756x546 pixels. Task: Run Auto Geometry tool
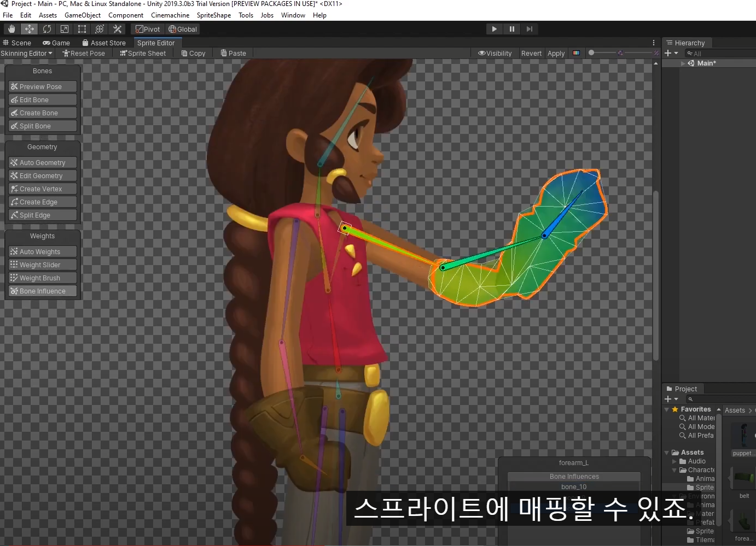[x=43, y=162]
